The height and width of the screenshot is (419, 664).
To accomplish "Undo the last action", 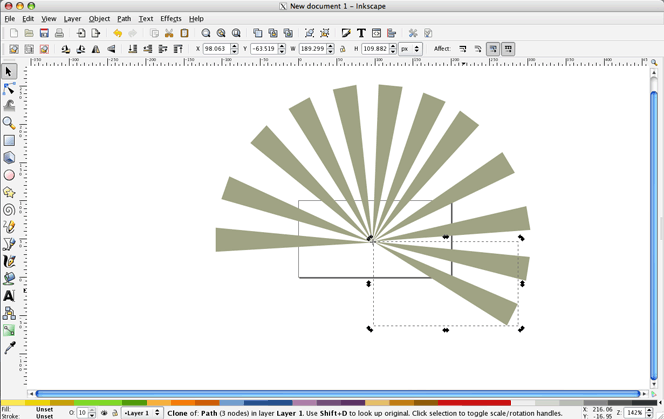I will coord(117,33).
